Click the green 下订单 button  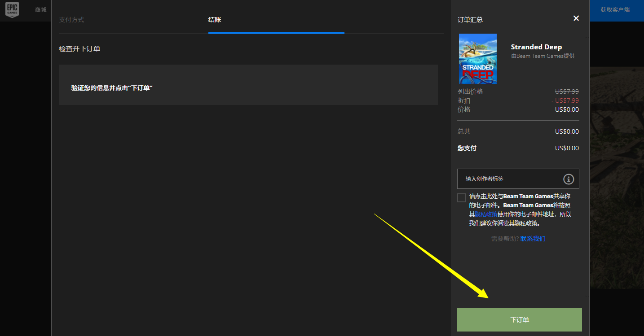coord(520,320)
